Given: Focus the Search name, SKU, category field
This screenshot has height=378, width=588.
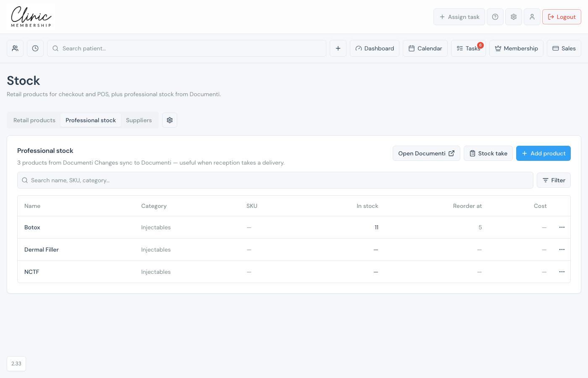Looking at the screenshot, I should [x=275, y=180].
